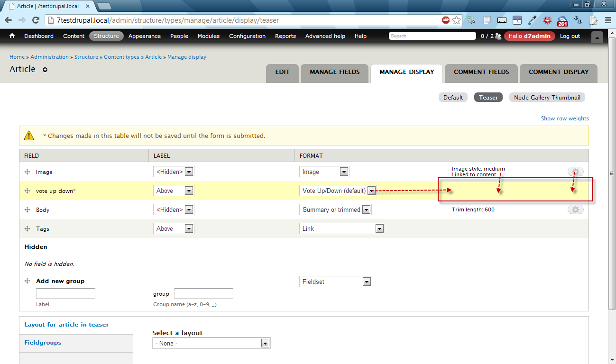This screenshot has height=364, width=616.
Task: Open the Chrome hamburger menu
Action: click(608, 20)
